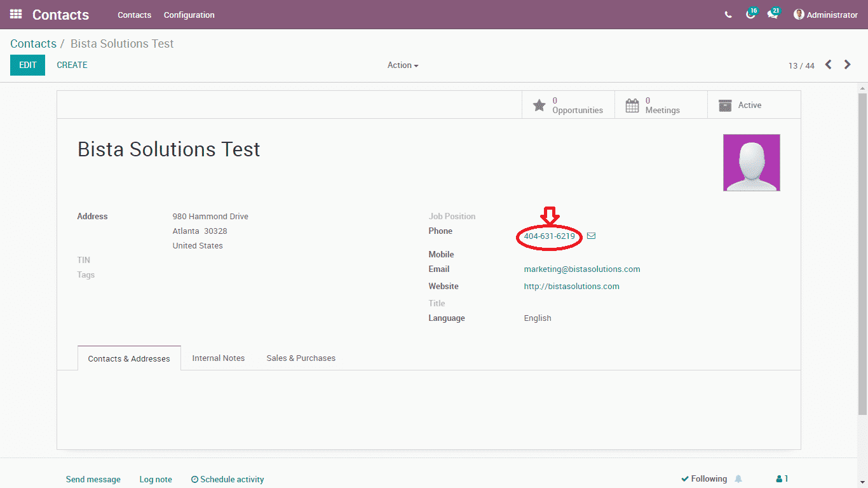The height and width of the screenshot is (488, 868).
Task: Click the notification bell icon near Following
Action: [738, 479]
